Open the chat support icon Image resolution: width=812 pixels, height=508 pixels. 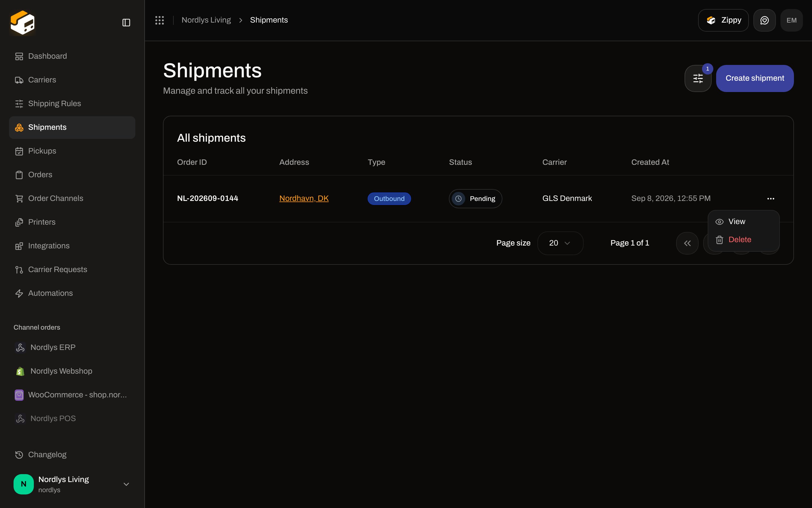(x=764, y=20)
